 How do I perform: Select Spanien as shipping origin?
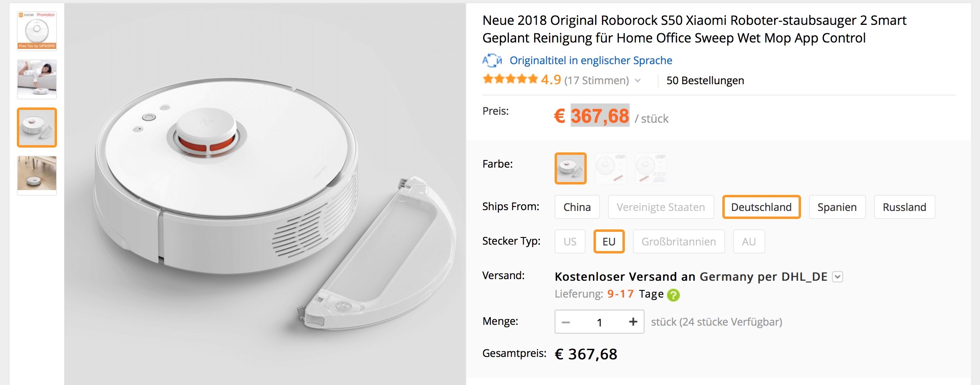837,207
